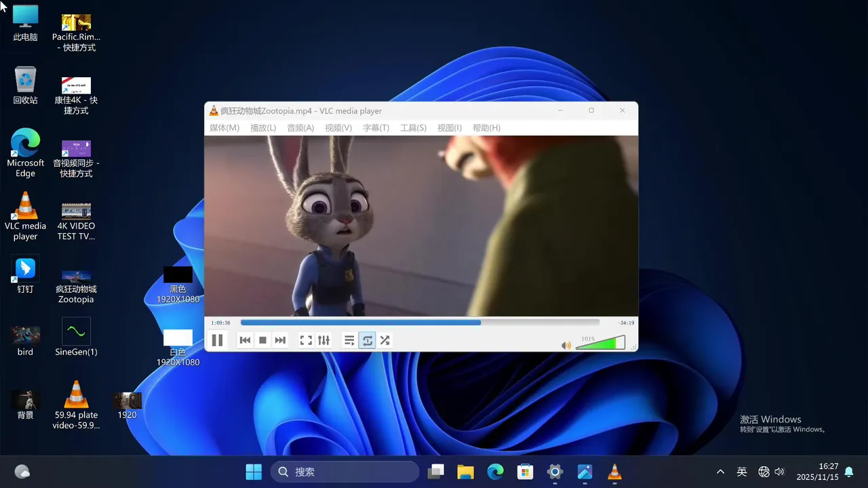This screenshot has height=488, width=868.
Task: Open the 播放(L) menu
Action: [263, 128]
